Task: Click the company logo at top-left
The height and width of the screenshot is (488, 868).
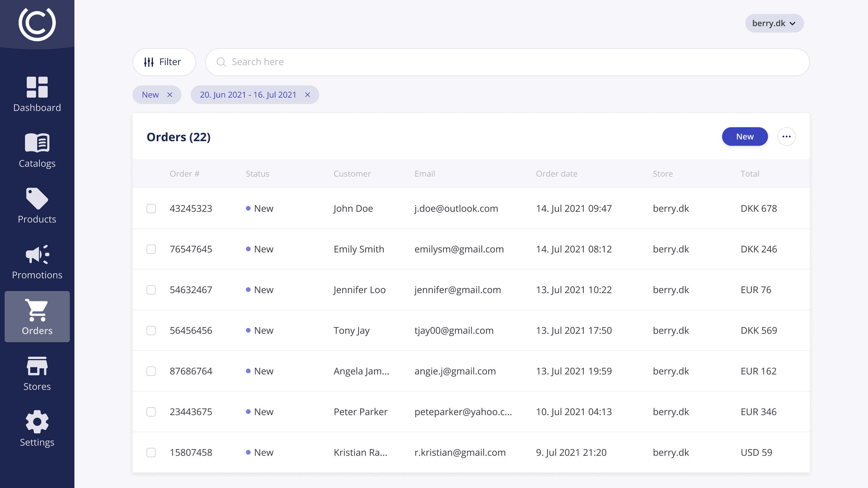Action: pos(37,24)
